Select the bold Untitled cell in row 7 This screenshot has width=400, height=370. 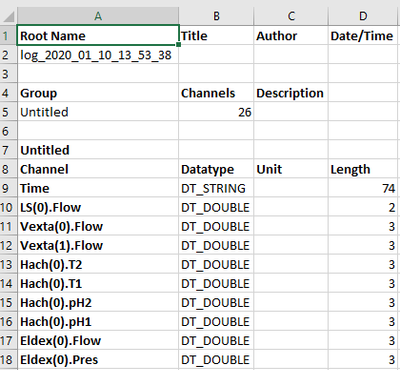coord(98,150)
